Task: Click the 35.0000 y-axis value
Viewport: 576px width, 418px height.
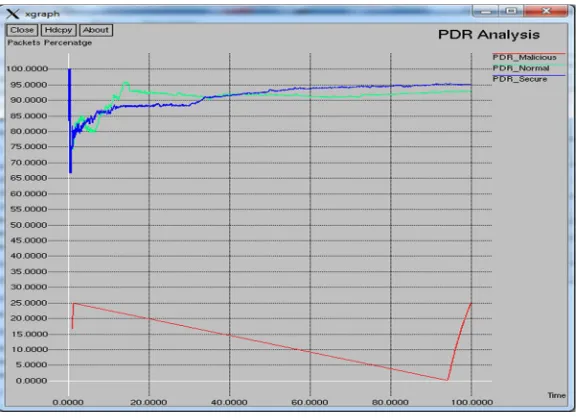Action: coord(29,271)
